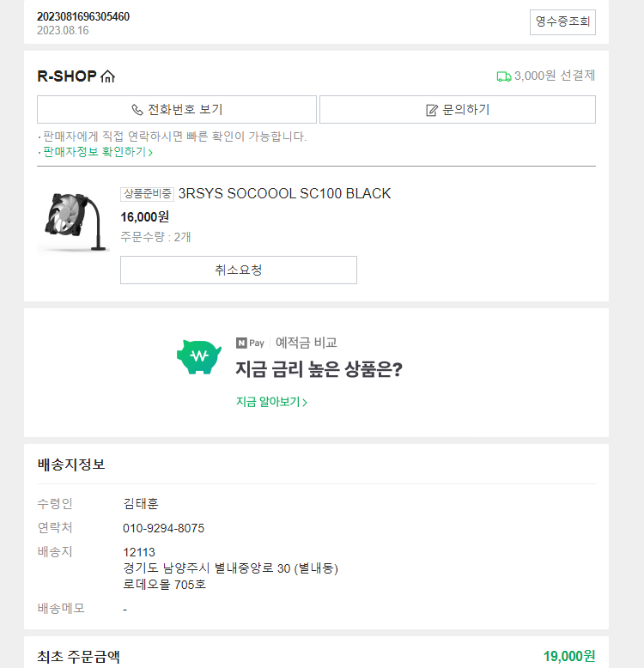
Task: Open the 판매자정보 확인하기 link
Action: point(97,152)
